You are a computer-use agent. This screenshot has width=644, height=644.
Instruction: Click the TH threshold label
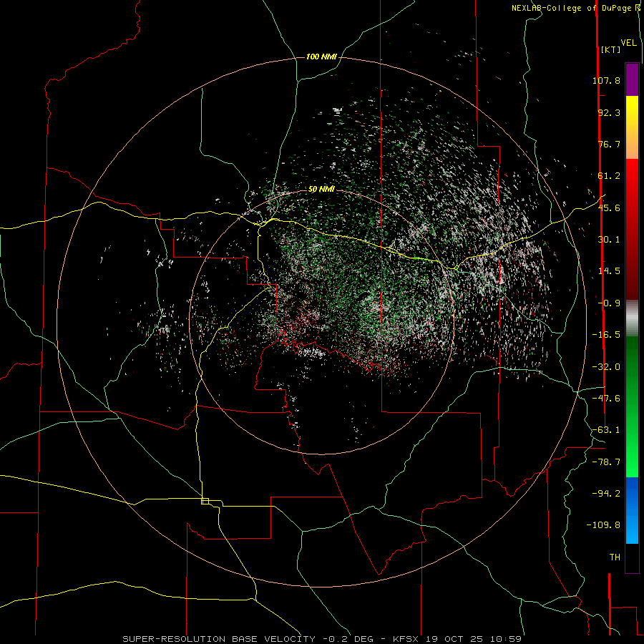[615, 557]
